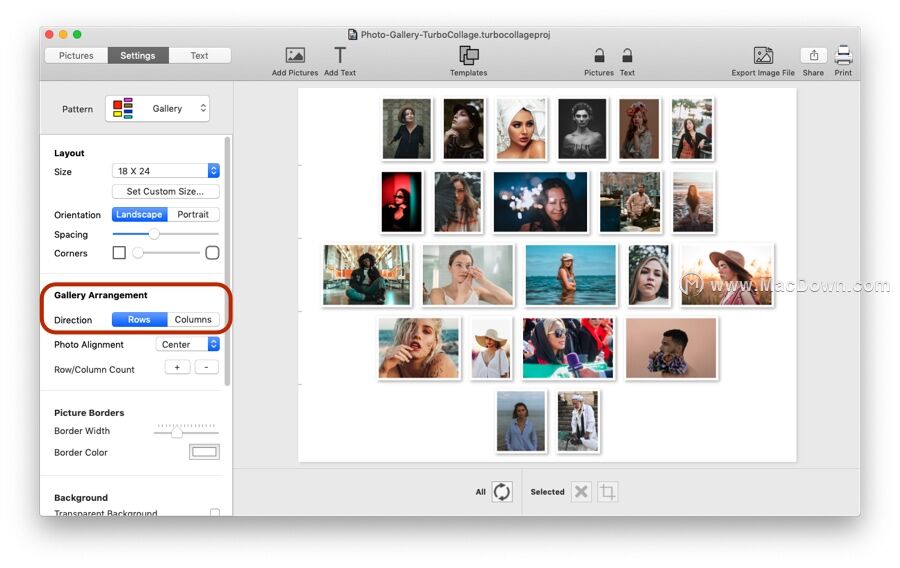Increase Row/Column Count with plus button
The image size is (900, 568).
(177, 367)
